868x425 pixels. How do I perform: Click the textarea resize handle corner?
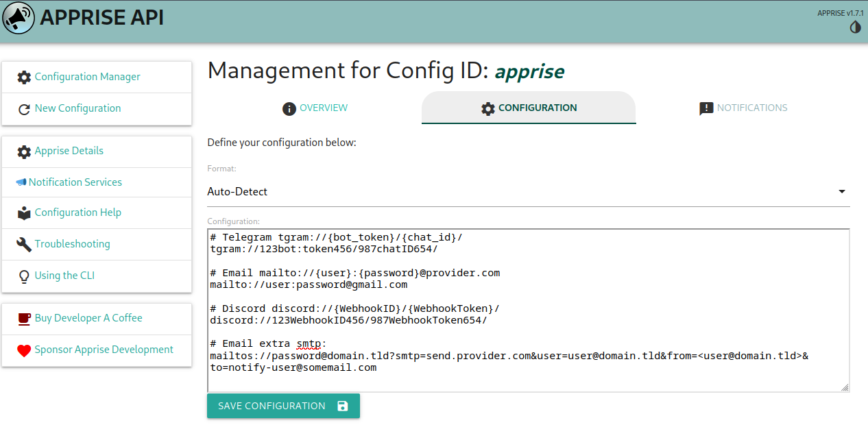pos(845,387)
